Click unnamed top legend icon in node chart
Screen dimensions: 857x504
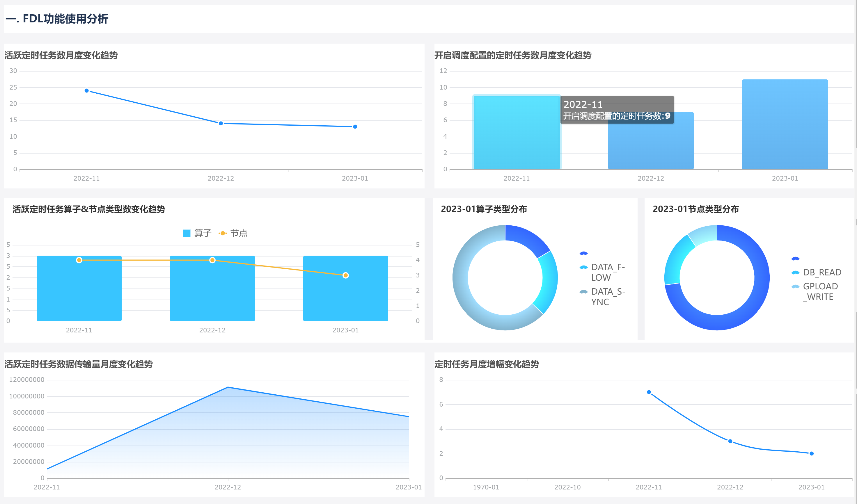795,259
